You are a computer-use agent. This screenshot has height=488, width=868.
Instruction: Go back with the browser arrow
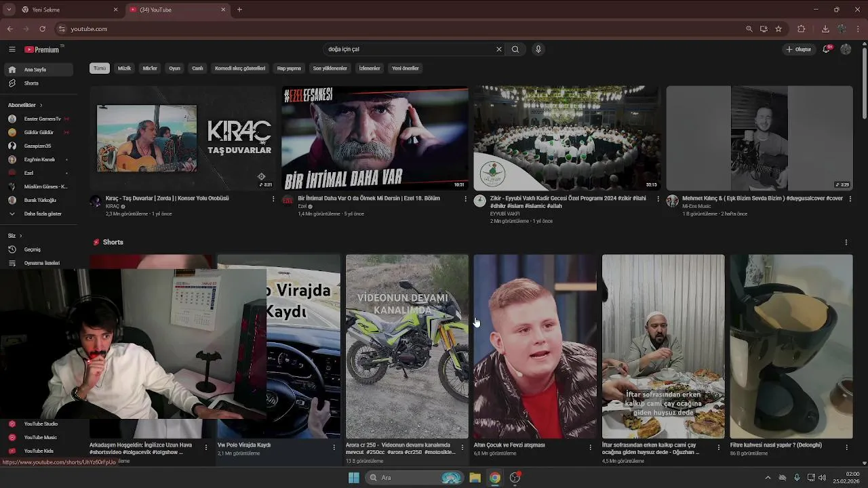[9, 29]
